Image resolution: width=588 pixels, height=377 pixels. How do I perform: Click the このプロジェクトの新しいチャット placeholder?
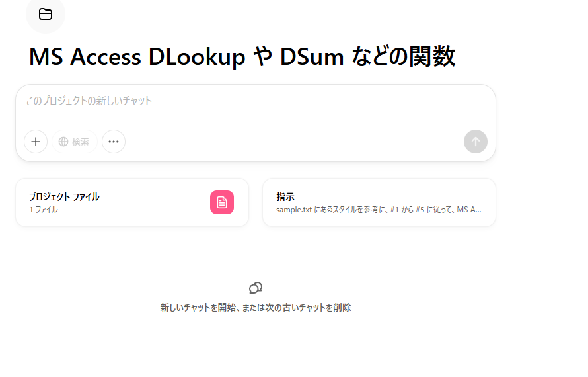point(89,101)
